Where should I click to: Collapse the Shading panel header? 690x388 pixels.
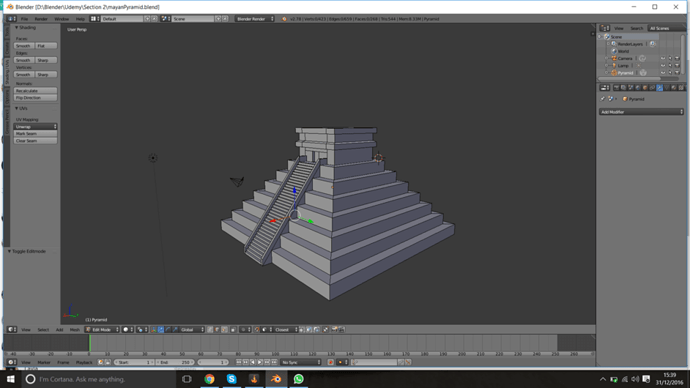26,28
